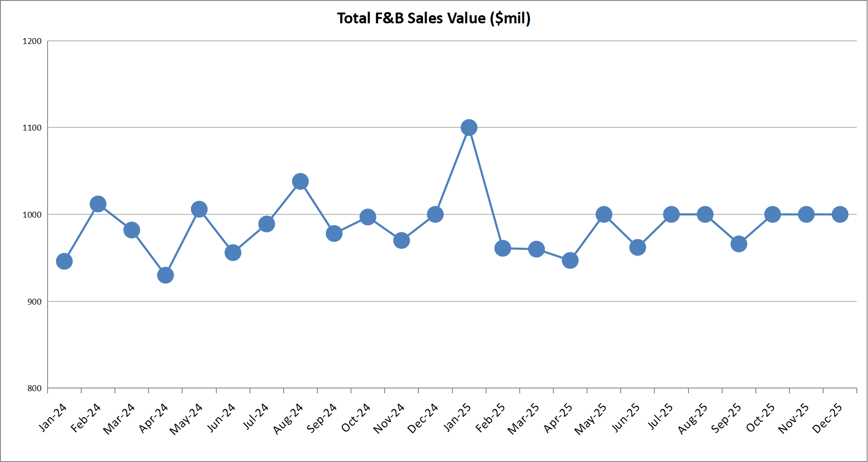Click the Apr-24 lowest data point marker

166,275
